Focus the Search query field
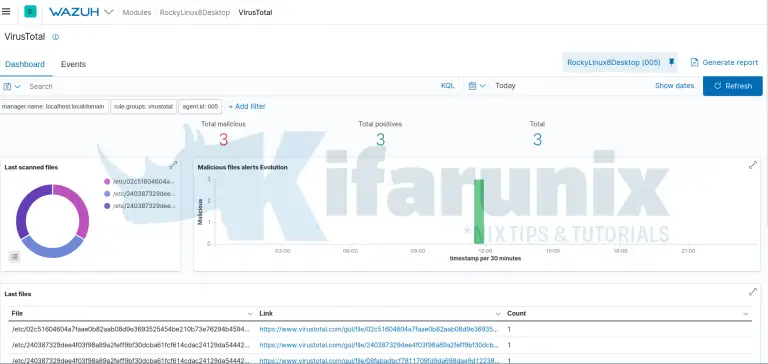 point(230,86)
